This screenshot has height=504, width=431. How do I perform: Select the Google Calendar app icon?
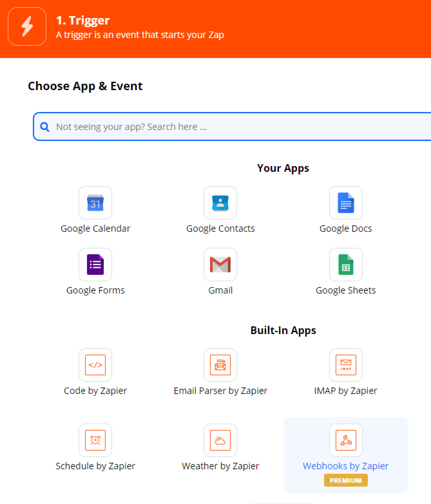(x=95, y=203)
